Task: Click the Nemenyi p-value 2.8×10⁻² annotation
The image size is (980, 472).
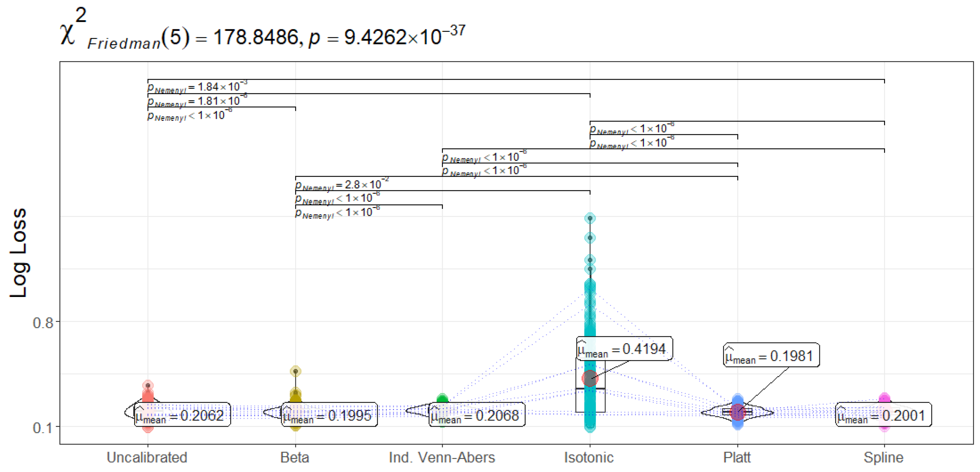Action: coord(342,185)
